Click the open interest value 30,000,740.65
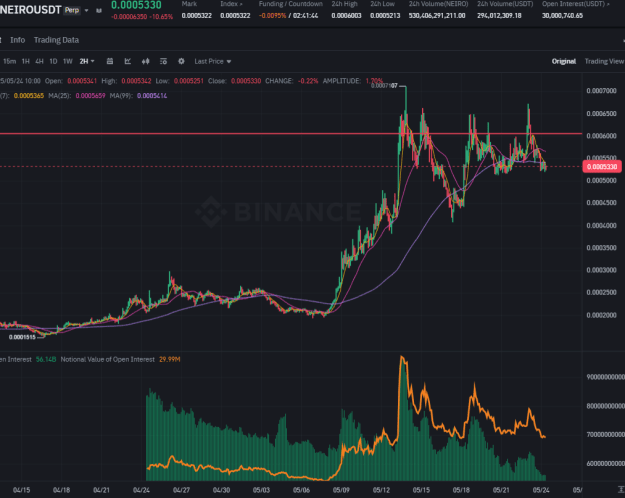This screenshot has height=498, width=625. tap(562, 16)
